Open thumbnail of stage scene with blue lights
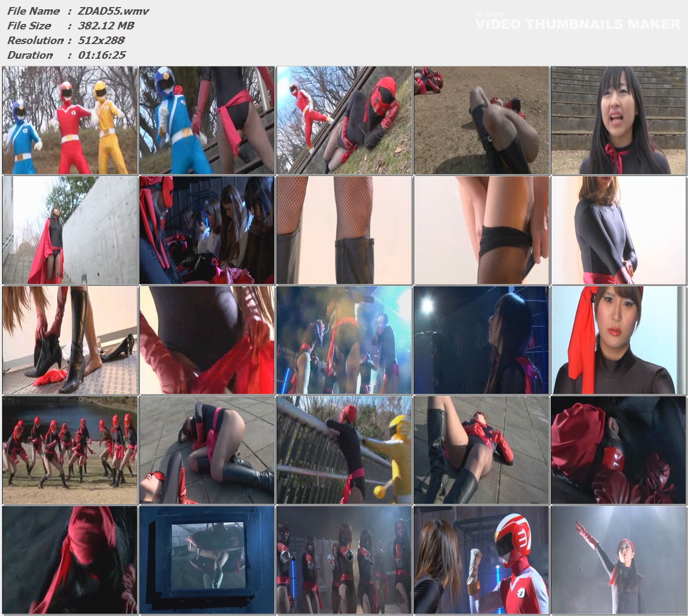Image resolution: width=688 pixels, height=616 pixels. coord(344,340)
